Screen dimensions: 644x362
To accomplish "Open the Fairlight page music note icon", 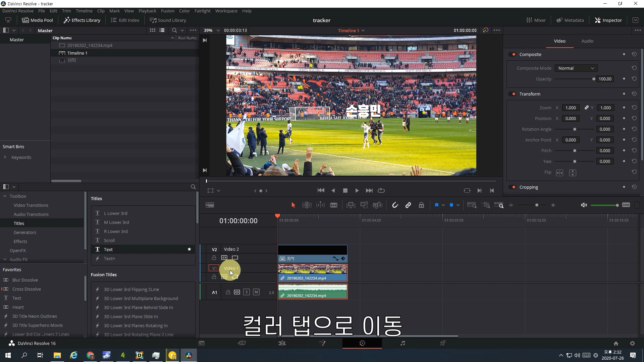I will 402,343.
